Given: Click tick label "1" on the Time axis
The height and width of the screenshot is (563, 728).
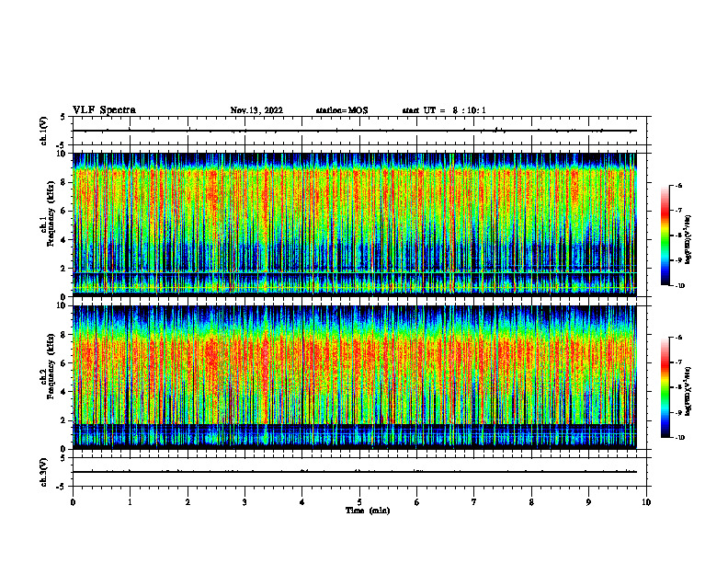Looking at the screenshot, I should (130, 502).
